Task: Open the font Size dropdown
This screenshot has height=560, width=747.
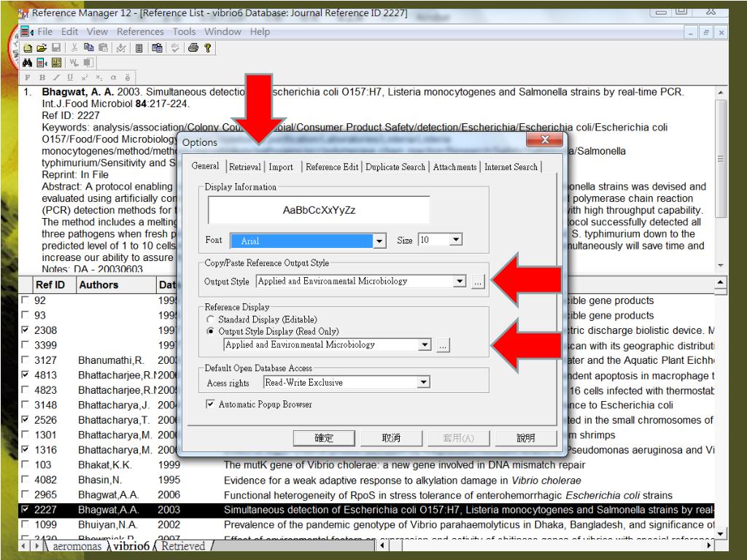Action: click(x=456, y=239)
